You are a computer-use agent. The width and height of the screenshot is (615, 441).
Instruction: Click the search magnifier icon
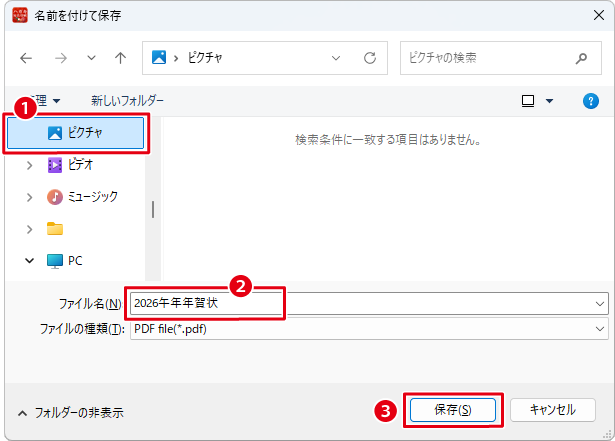click(581, 58)
